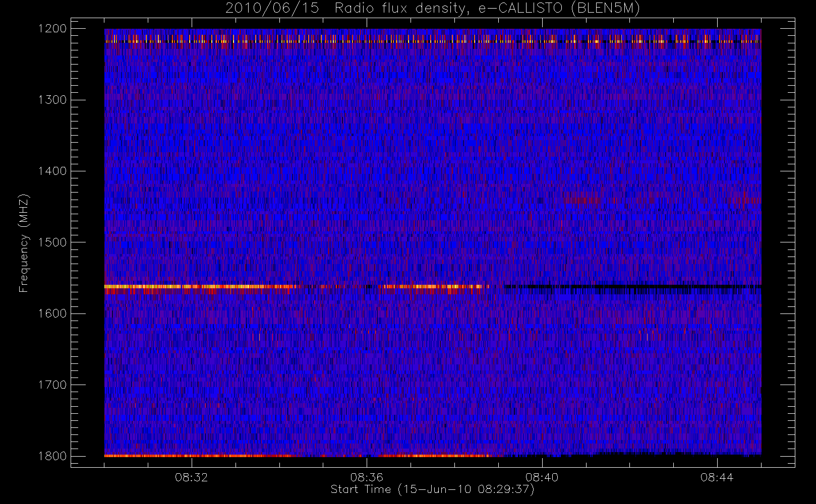Screen dimensions: 816x504
Task: Click the plot title '2010/06/15 Radio flux density'
Action: click(433, 9)
